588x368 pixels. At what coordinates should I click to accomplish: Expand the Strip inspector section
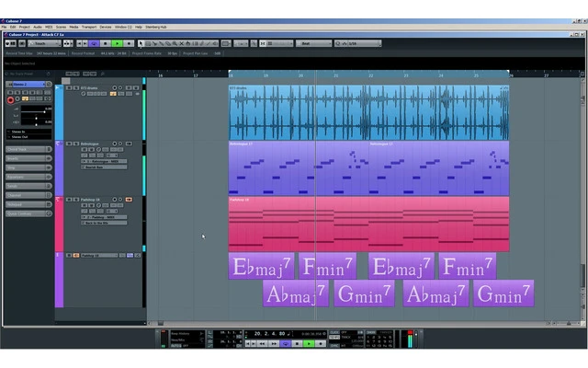[x=28, y=167]
